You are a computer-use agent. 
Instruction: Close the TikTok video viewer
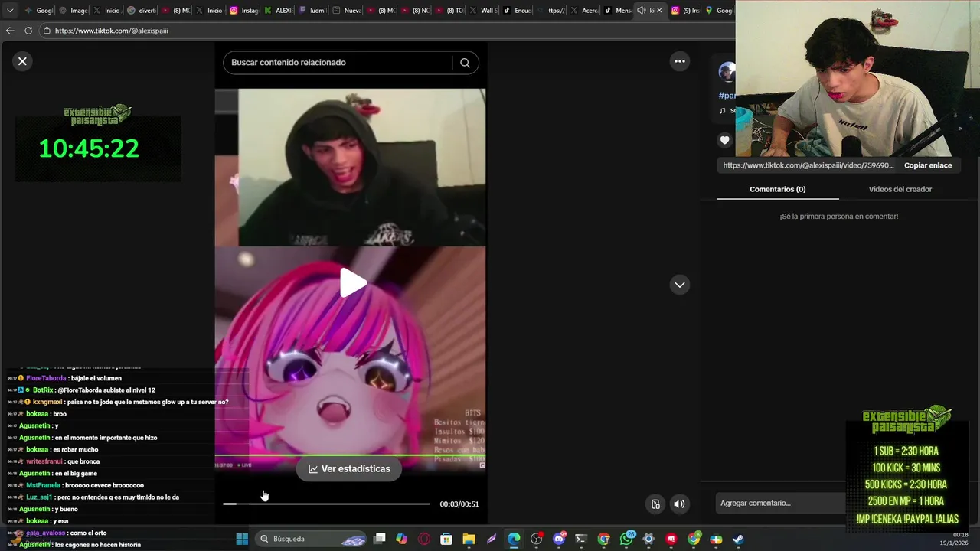pyautogui.click(x=22, y=61)
